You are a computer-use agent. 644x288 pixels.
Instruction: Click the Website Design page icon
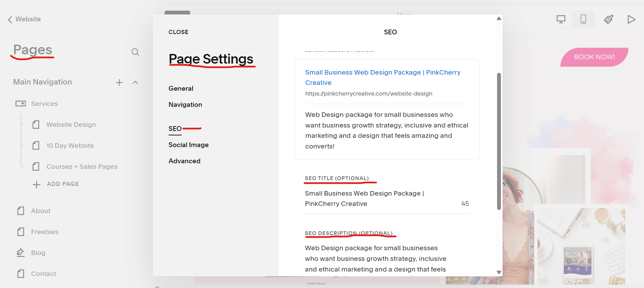tap(36, 124)
